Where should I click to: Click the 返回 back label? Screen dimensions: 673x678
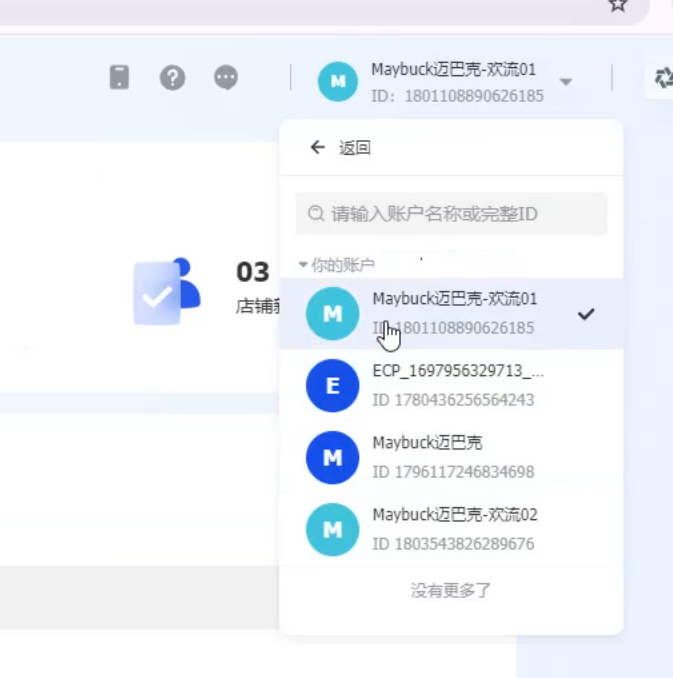355,148
